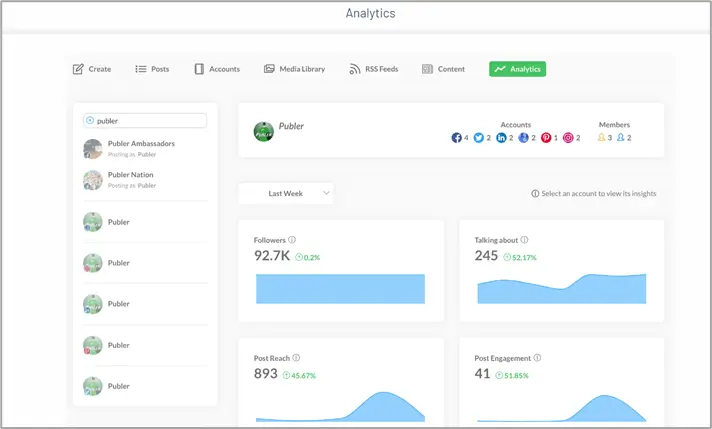
Task: Click the Posts list icon
Action: pyautogui.click(x=141, y=69)
